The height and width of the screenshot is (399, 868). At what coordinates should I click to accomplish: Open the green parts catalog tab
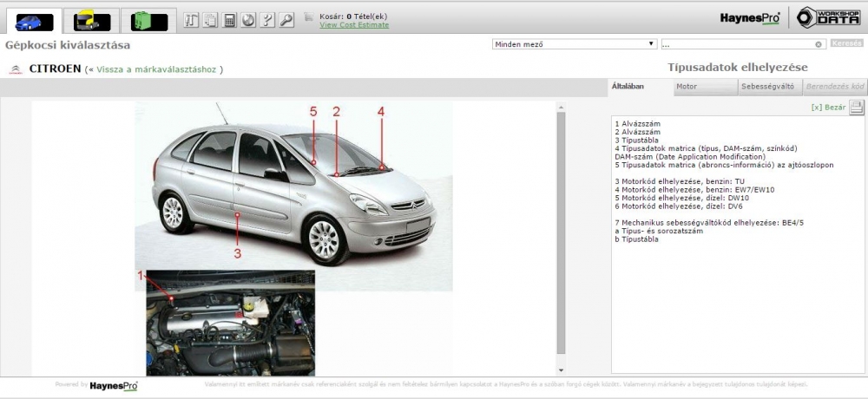(149, 23)
